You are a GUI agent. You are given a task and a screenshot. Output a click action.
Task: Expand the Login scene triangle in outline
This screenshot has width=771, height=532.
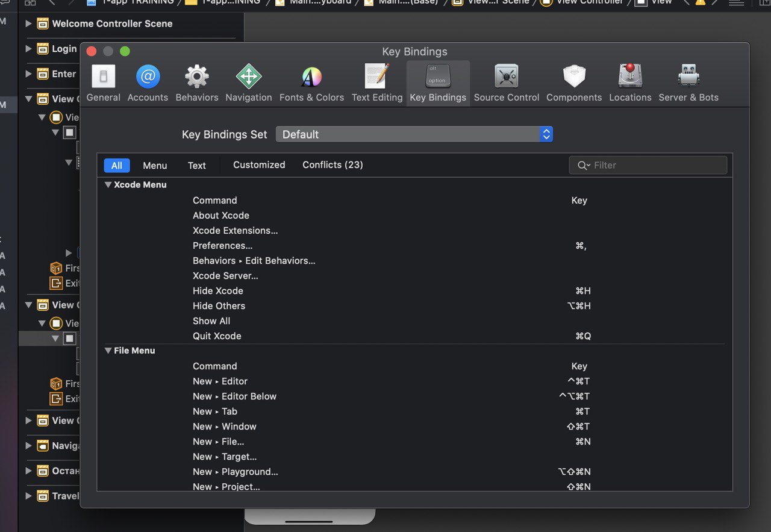point(28,49)
